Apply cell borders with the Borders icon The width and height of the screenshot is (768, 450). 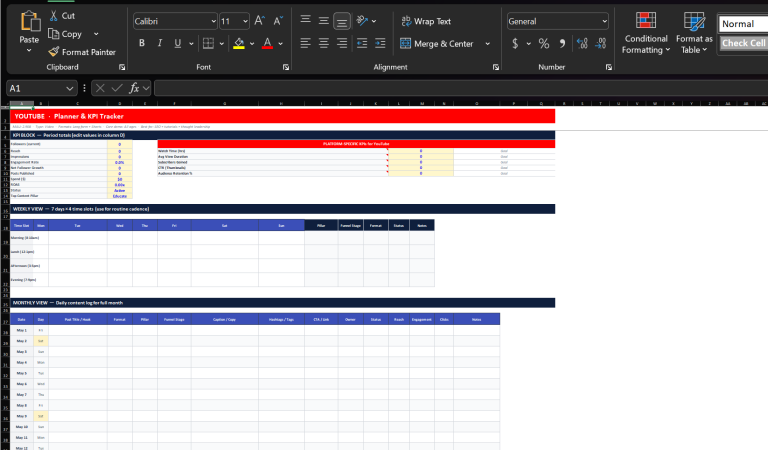pyautogui.click(x=208, y=43)
